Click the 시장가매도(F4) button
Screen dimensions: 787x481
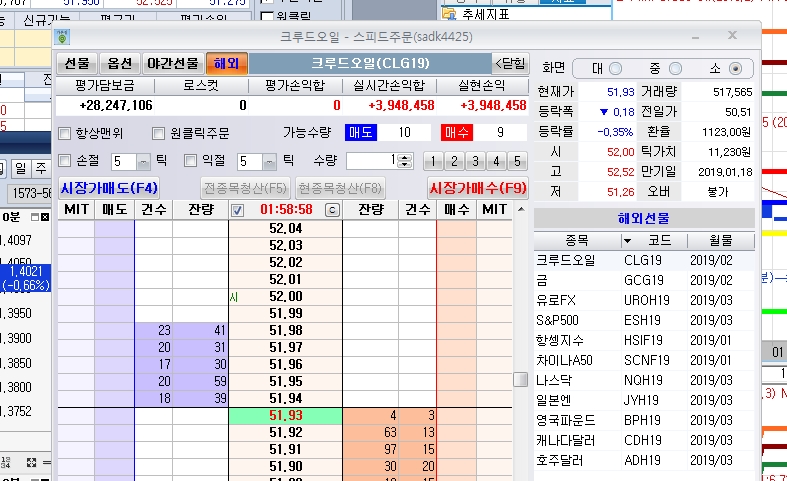tap(109, 188)
